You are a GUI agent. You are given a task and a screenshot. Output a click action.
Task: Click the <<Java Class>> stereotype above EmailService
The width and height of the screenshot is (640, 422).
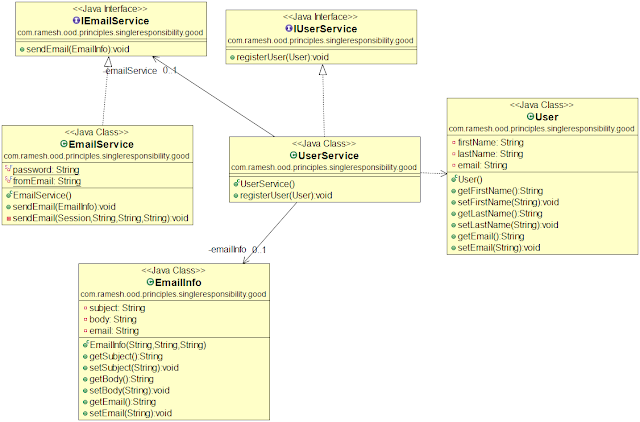(96, 132)
